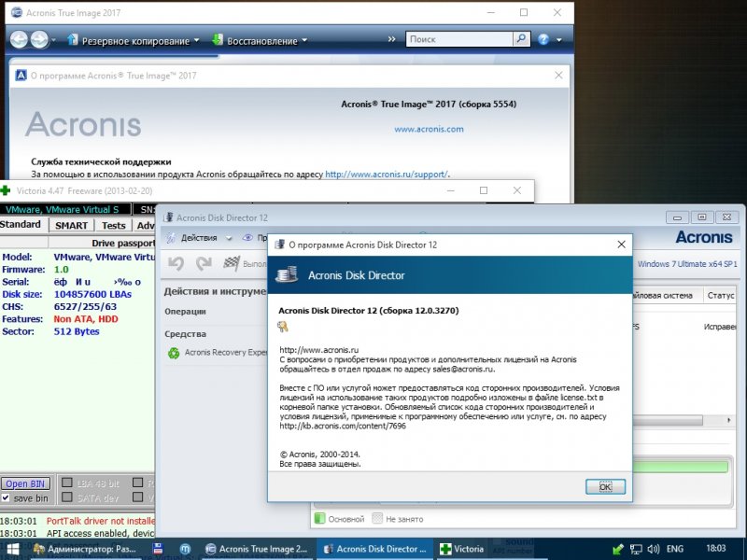Expand the Действия dropdown arrow
Viewport: 747px width, 560px height.
click(229, 238)
